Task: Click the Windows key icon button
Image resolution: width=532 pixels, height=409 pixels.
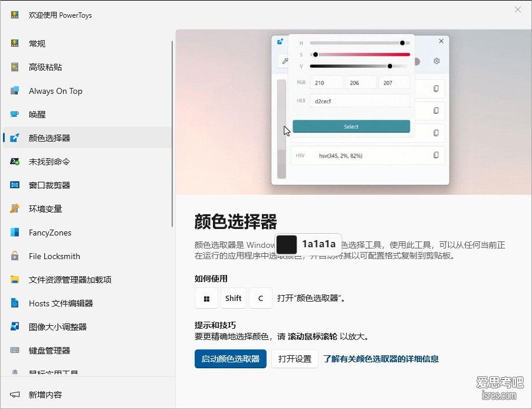Action: pyautogui.click(x=206, y=299)
